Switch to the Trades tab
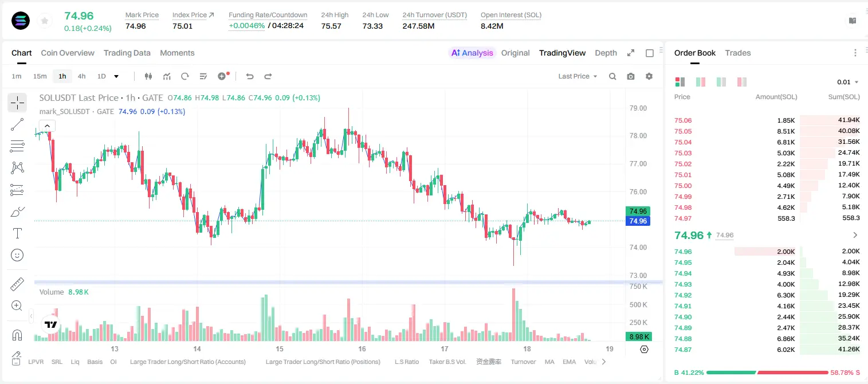This screenshot has width=868, height=384. point(738,53)
